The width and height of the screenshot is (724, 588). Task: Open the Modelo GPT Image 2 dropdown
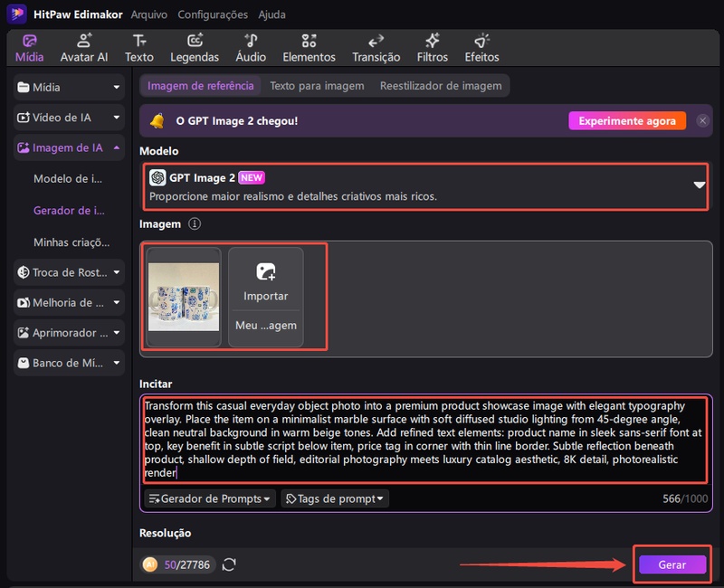tap(425, 186)
